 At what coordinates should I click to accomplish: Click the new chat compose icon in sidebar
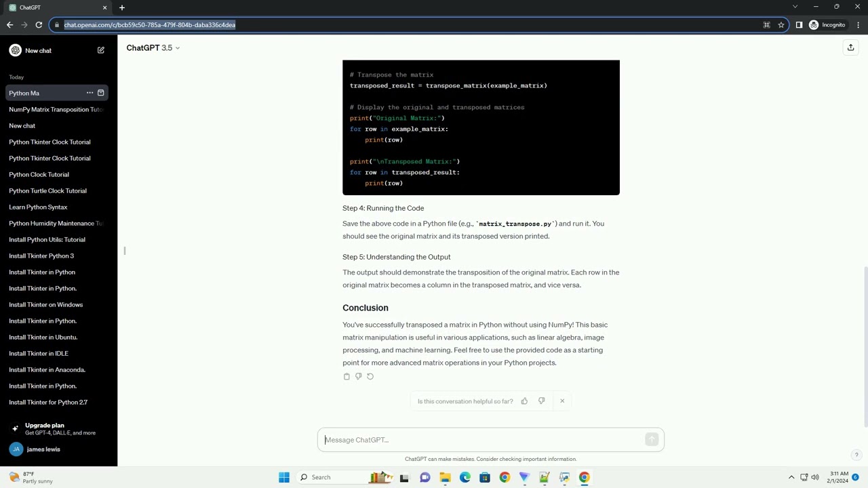(101, 50)
